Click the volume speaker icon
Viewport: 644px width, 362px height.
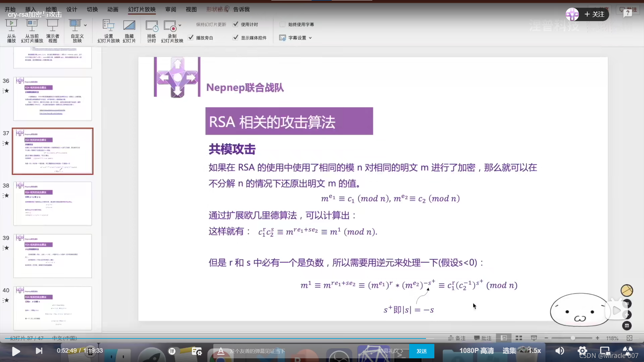tap(559, 351)
